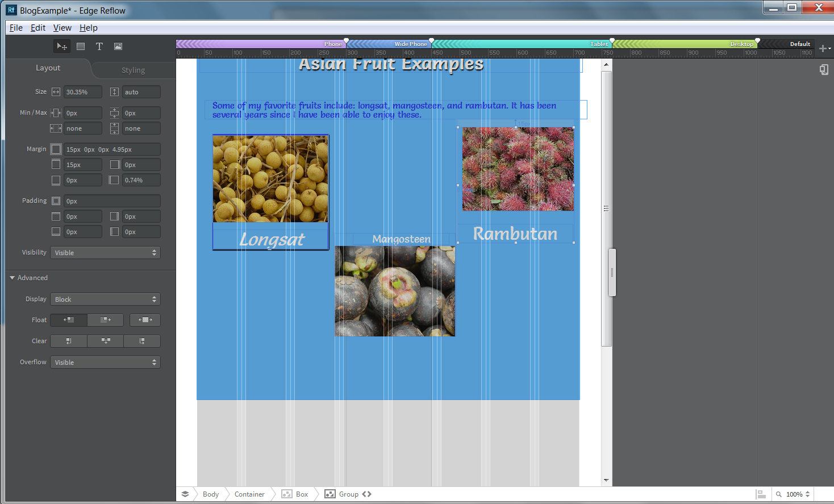Click the all-sides margin icon
The image size is (834, 504).
click(56, 149)
